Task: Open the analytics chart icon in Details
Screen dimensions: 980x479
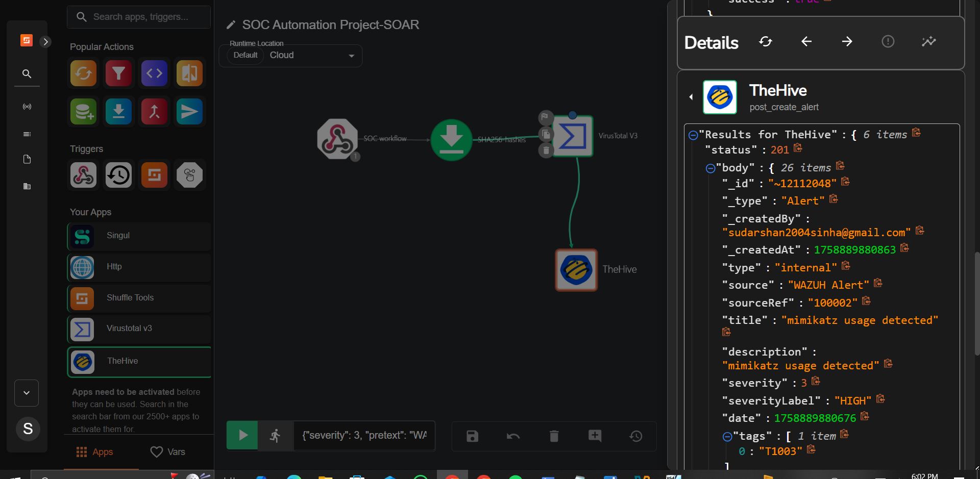Action: click(x=929, y=41)
